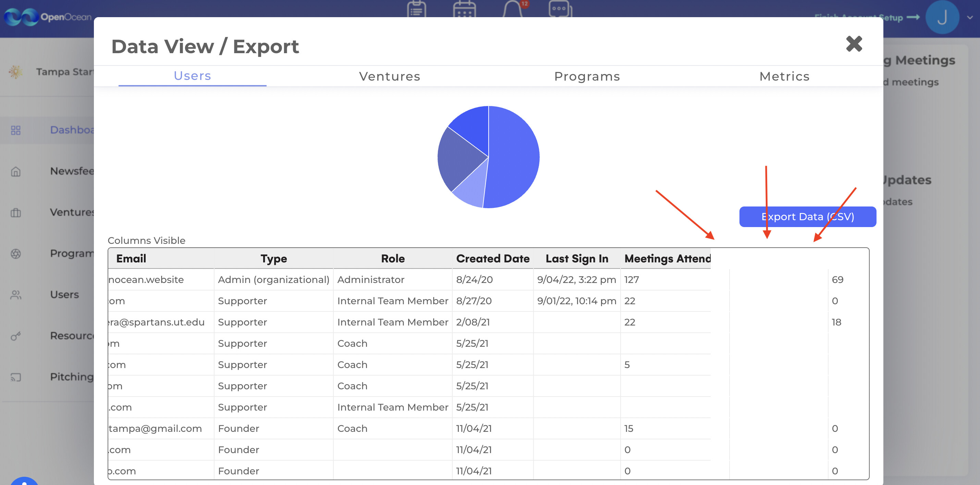Click the clipboard tasks icon
Image resolution: width=980 pixels, height=485 pixels.
pos(416,9)
